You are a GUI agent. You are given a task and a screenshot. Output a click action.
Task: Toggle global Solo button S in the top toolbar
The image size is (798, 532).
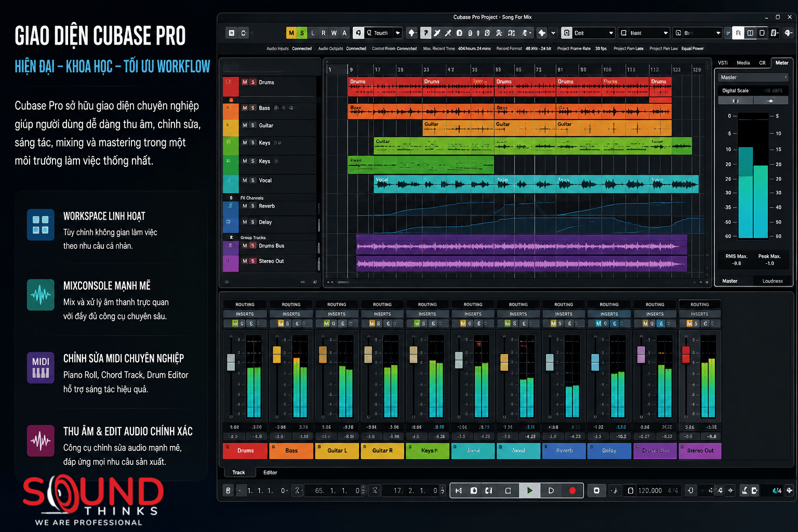tap(302, 33)
